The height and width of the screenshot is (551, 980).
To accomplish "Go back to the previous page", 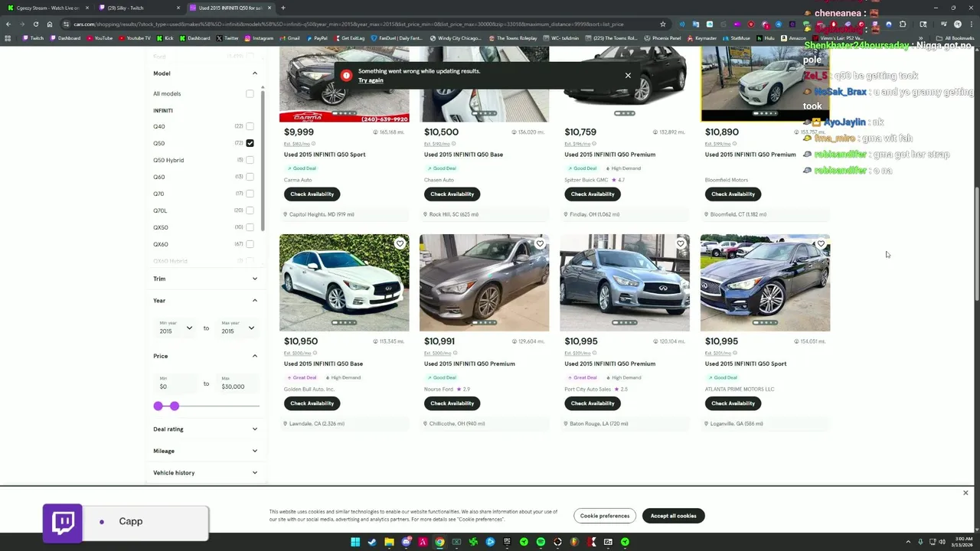I will click(x=8, y=24).
